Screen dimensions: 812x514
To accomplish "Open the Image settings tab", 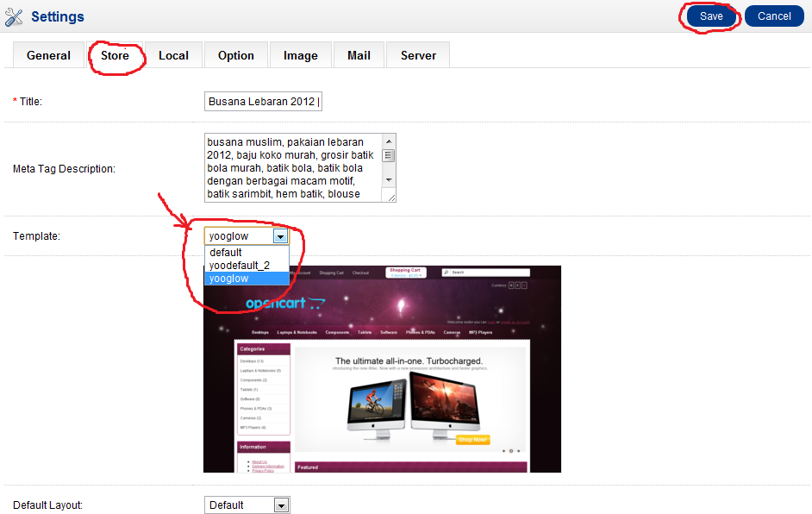I will (300, 55).
